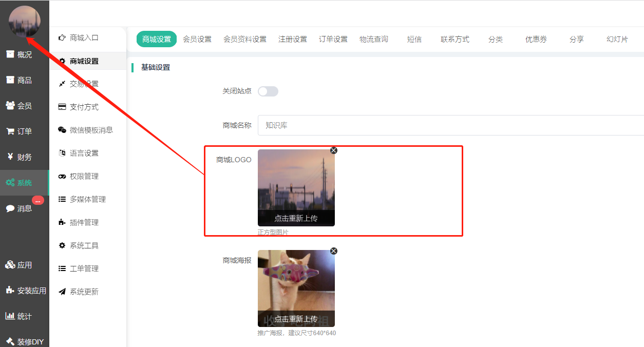Switch to the 商城设置 tab
The image size is (644, 347).
(x=157, y=39)
